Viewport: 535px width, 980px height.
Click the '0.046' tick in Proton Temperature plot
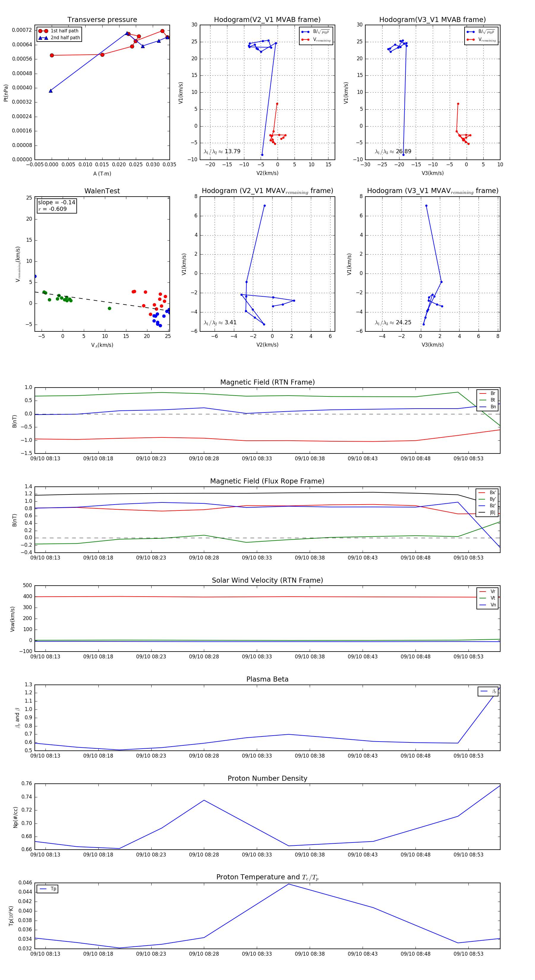pyautogui.click(x=25, y=883)
